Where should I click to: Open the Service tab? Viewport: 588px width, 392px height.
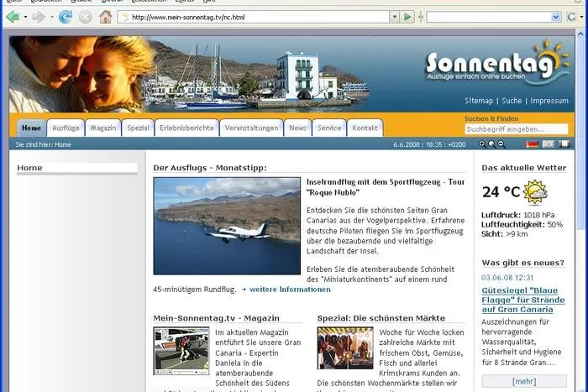(329, 128)
